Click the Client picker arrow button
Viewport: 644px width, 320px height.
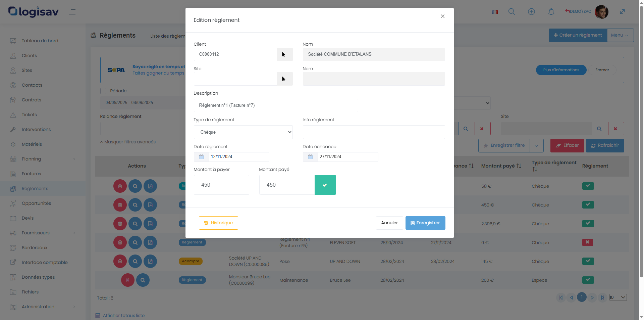tap(284, 54)
